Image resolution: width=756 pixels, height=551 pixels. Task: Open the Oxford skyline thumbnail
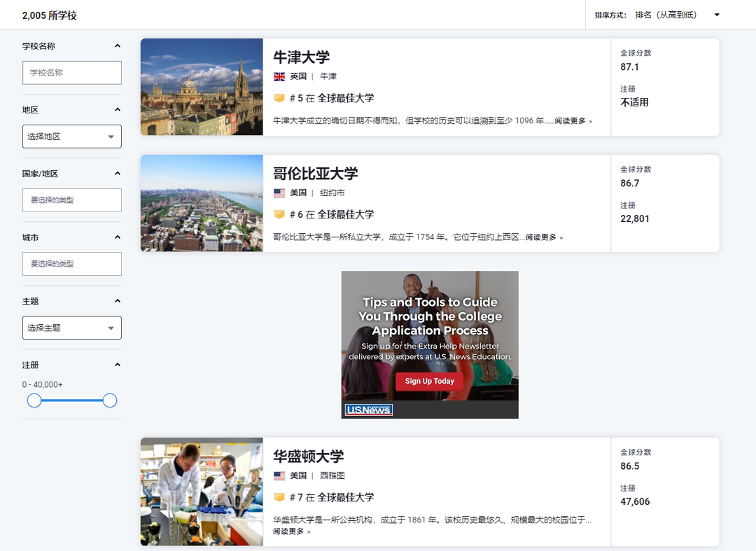pos(202,87)
